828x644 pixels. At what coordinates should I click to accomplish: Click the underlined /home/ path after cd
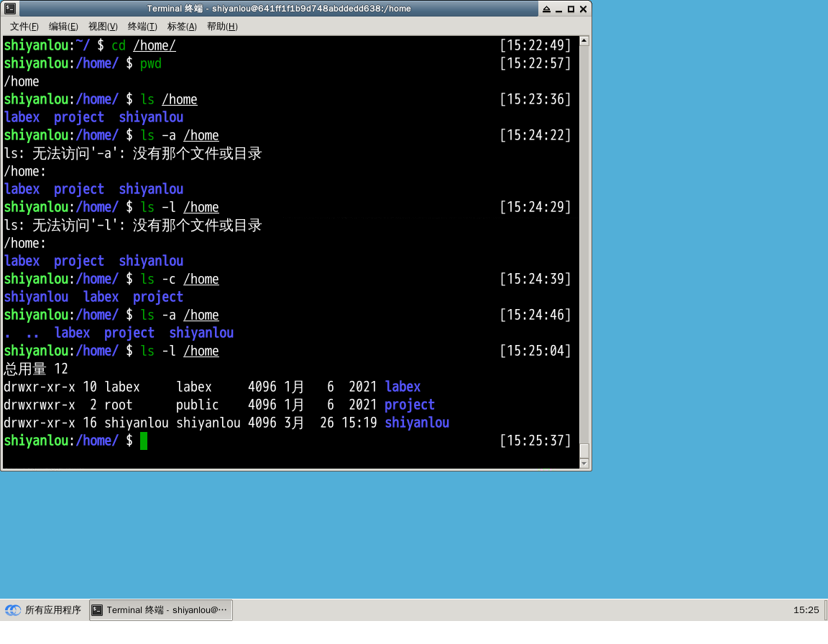tap(155, 45)
